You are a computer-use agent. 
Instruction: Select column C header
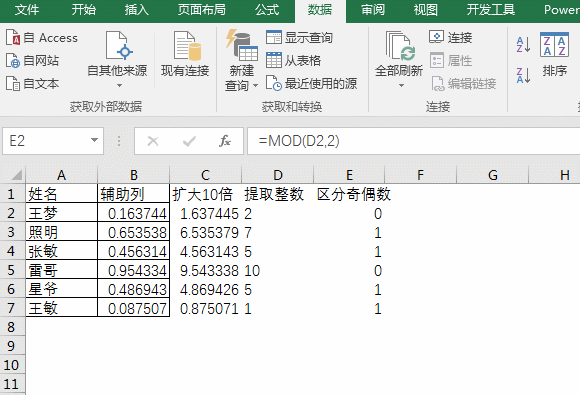[x=205, y=175]
